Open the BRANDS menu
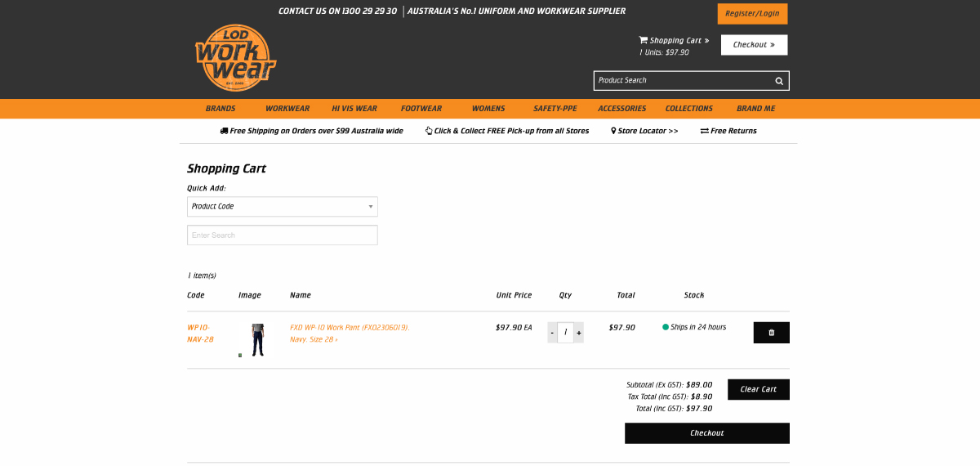This screenshot has height=466, width=980. pyautogui.click(x=220, y=109)
